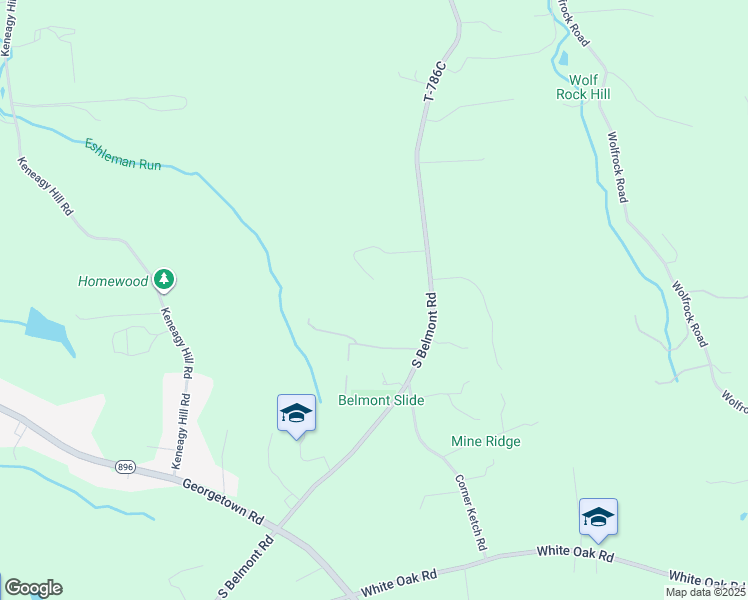Click the upper Wolfrock Road label
The width and height of the screenshot is (748, 600).
pyautogui.click(x=617, y=167)
